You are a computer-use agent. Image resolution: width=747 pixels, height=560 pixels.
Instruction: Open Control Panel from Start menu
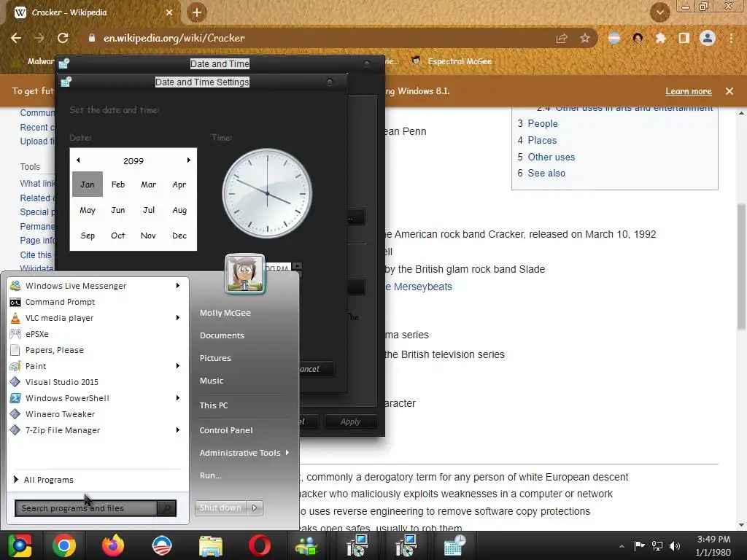[x=226, y=430]
